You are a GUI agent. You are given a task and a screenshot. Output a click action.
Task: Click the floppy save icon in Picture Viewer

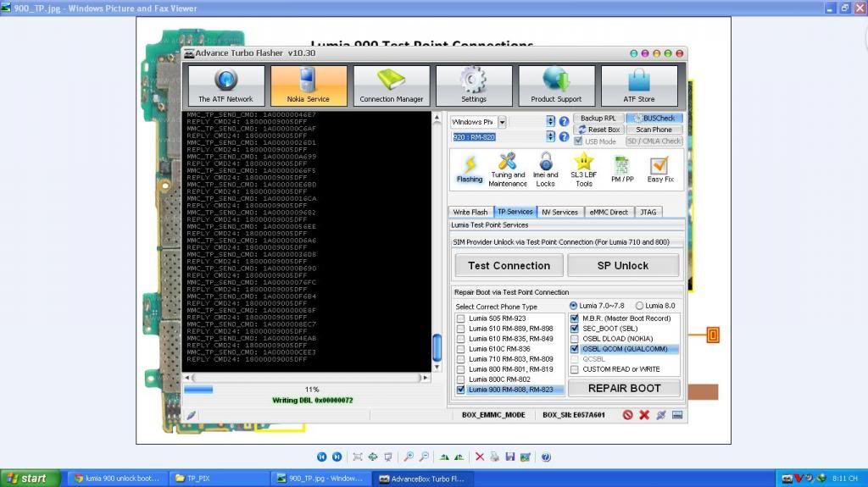pyautogui.click(x=509, y=457)
